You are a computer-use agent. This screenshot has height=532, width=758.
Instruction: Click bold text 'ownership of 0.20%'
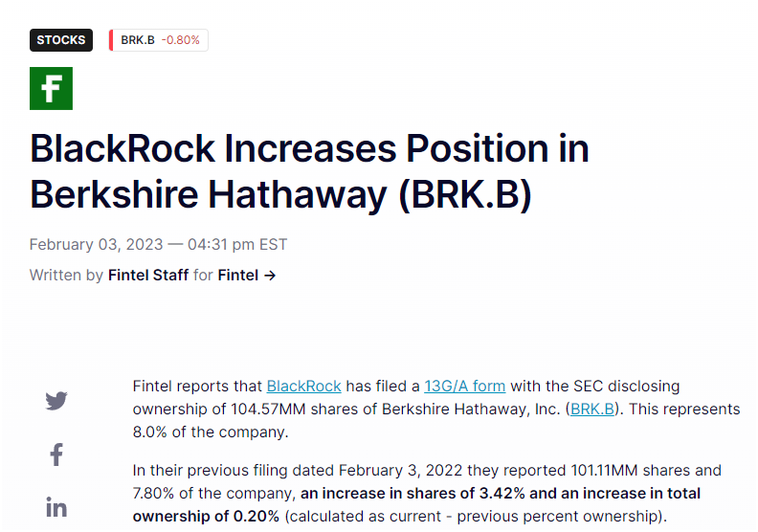tap(206, 516)
